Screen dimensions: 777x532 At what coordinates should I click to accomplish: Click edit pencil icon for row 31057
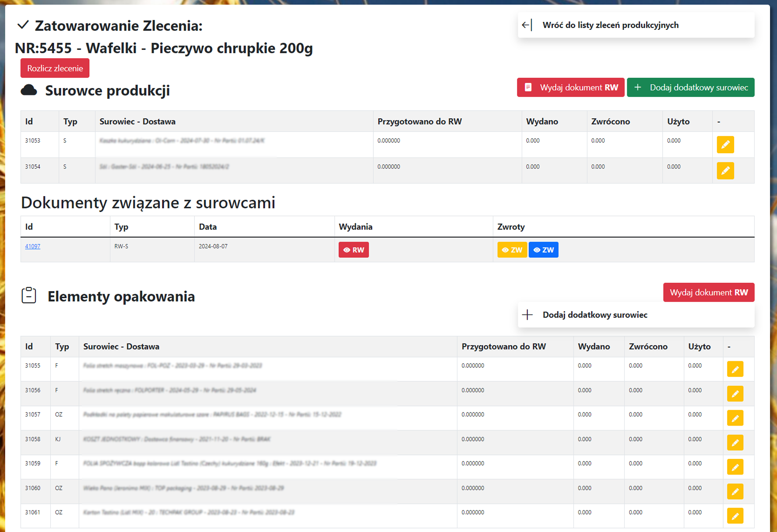[735, 418]
